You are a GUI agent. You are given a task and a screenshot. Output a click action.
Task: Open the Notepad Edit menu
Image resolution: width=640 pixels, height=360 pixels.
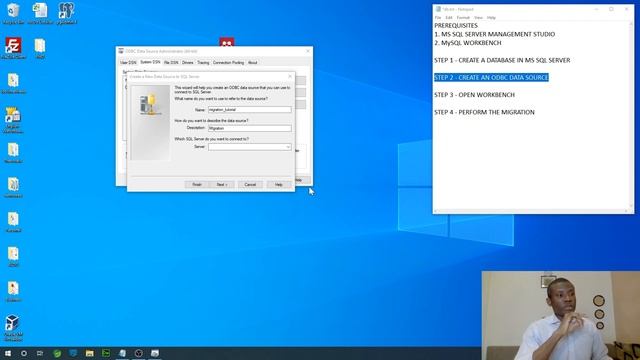click(x=449, y=18)
